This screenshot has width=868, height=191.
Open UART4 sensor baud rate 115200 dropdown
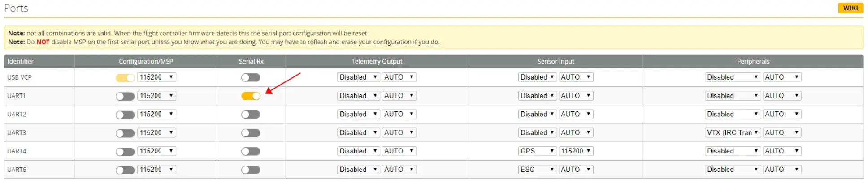pyautogui.click(x=576, y=151)
